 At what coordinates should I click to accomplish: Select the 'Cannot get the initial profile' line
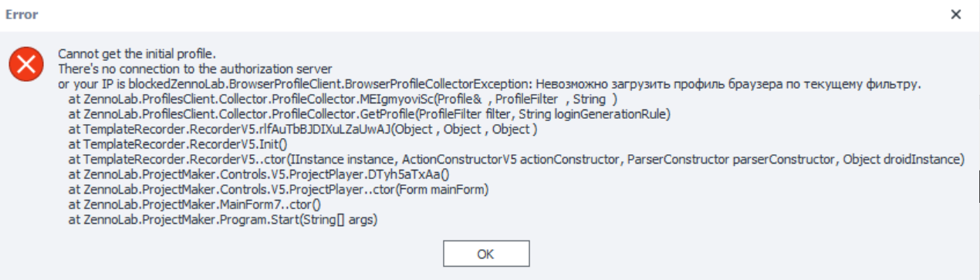coord(136,54)
